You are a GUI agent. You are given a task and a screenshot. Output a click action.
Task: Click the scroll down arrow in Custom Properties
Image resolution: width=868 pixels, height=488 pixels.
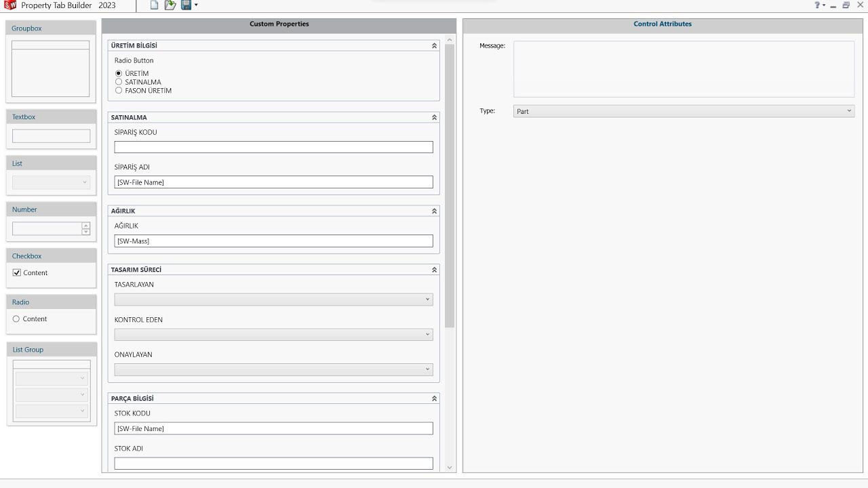point(449,467)
